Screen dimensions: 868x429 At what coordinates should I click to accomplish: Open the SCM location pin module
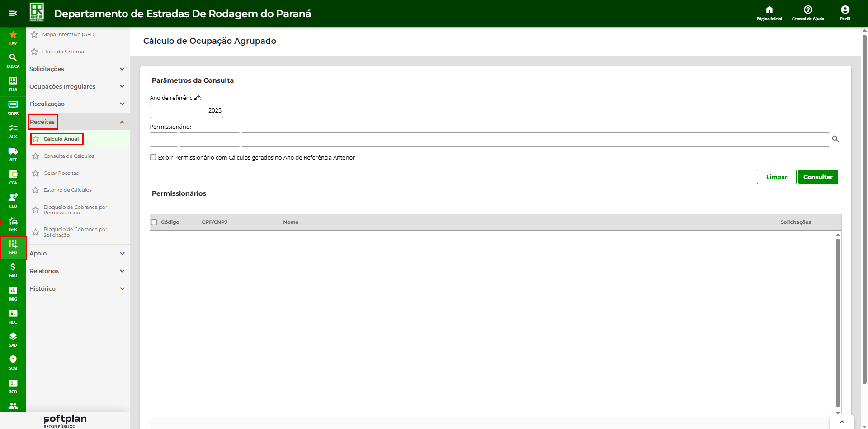pos(13,363)
